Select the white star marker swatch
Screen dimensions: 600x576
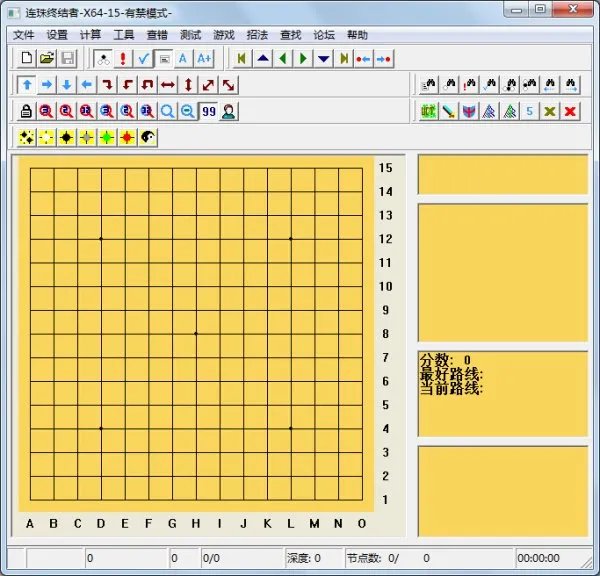point(47,137)
